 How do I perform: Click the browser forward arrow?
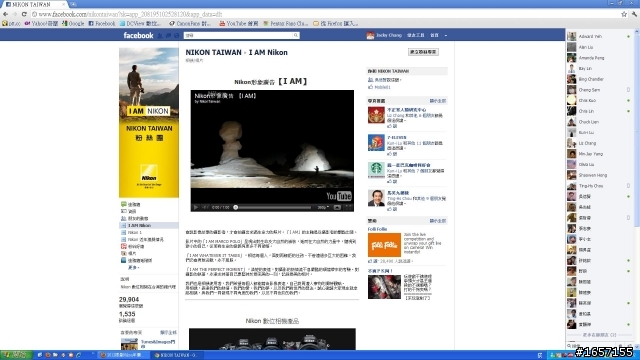tap(15, 14)
